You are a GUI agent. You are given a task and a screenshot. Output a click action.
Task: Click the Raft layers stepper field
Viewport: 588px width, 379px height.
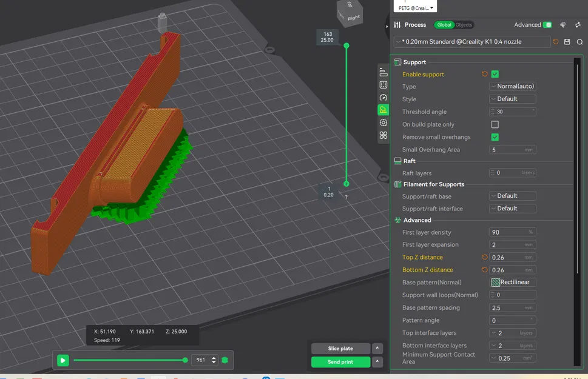coord(512,173)
